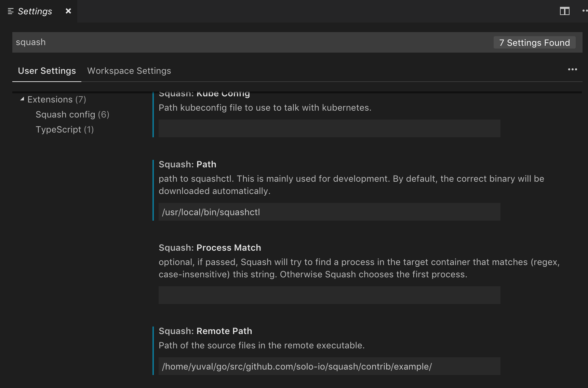The image size is (588, 388).
Task: Switch to Workspace Settings tab
Action: coord(129,71)
